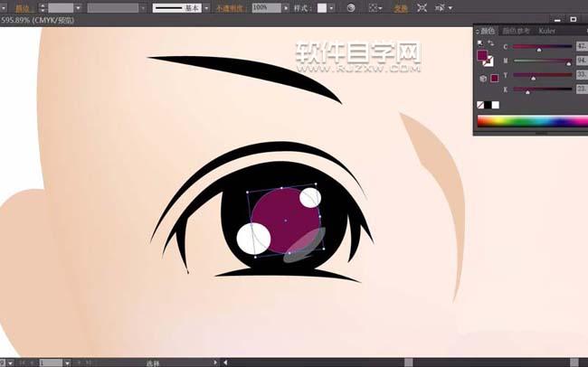
Task: Click the out-of-gamut warning cube icon
Action: click(x=483, y=79)
